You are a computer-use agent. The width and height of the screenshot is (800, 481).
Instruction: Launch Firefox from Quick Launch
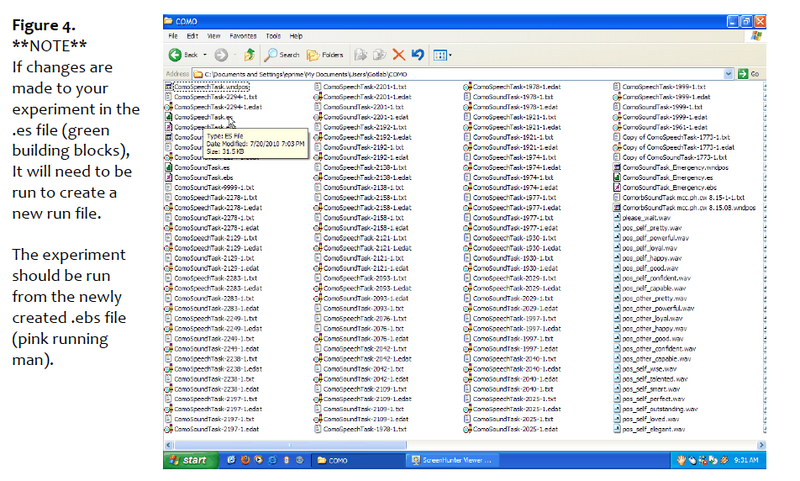coord(245,460)
